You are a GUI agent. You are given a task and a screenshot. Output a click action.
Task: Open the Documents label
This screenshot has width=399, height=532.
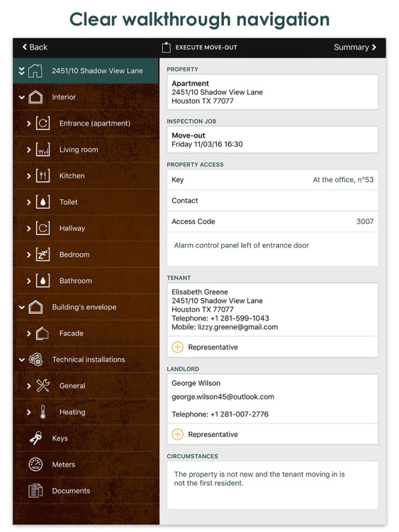coord(71,491)
